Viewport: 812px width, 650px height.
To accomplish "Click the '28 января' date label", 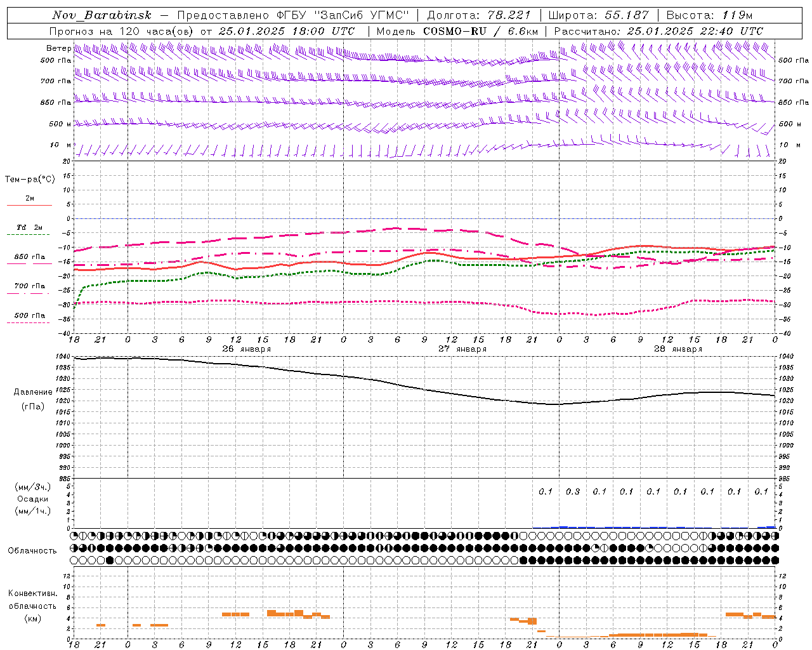I will tap(678, 349).
